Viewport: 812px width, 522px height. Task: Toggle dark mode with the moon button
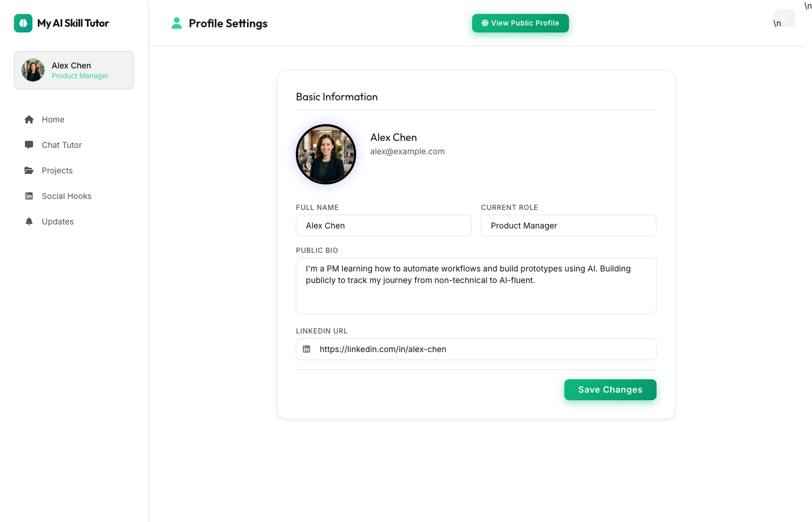784,18
